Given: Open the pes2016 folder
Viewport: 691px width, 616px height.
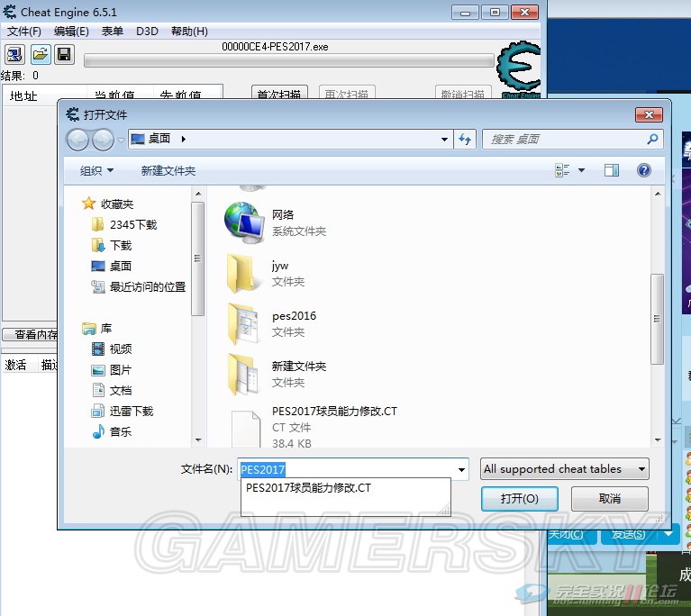Looking at the screenshot, I should coord(245,324).
